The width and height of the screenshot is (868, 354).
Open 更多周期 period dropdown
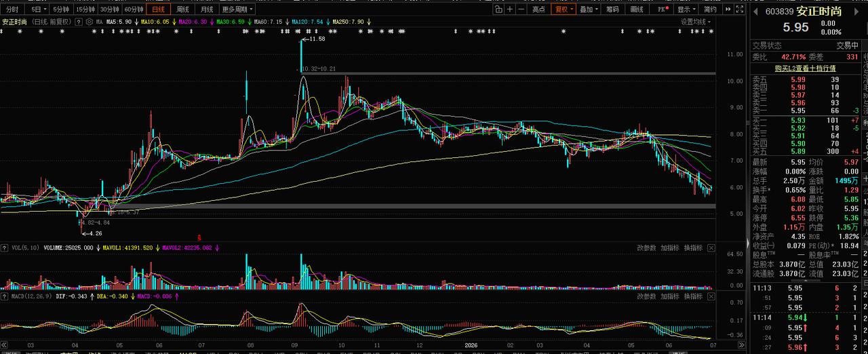[237, 9]
